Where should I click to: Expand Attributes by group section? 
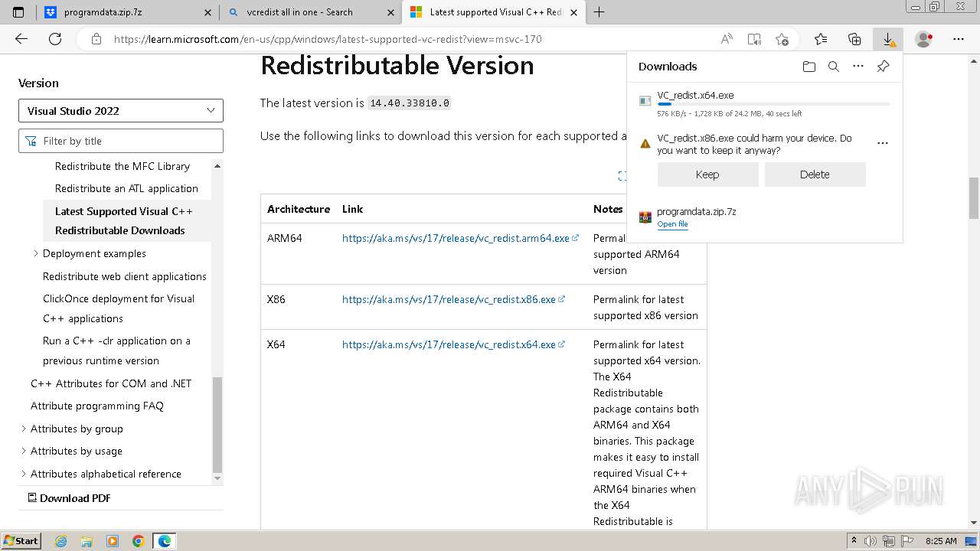(23, 429)
